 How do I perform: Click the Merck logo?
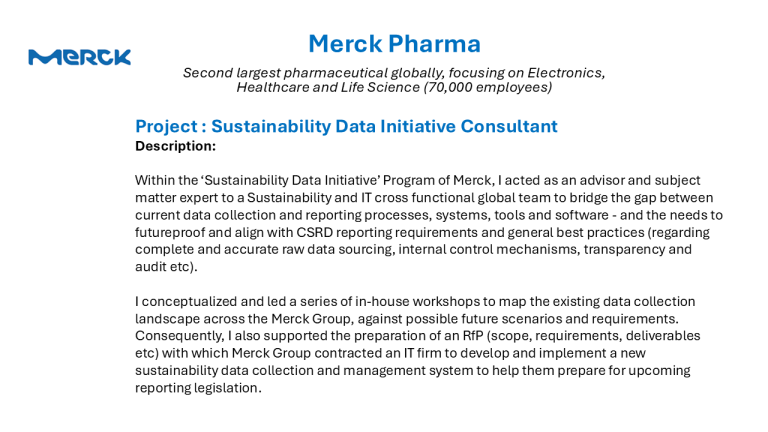point(79,57)
